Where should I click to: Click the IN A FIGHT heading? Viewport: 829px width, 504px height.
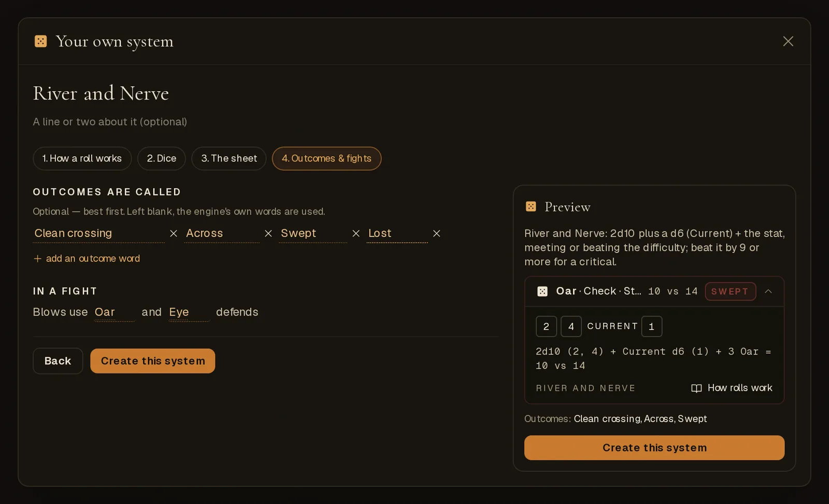65,291
